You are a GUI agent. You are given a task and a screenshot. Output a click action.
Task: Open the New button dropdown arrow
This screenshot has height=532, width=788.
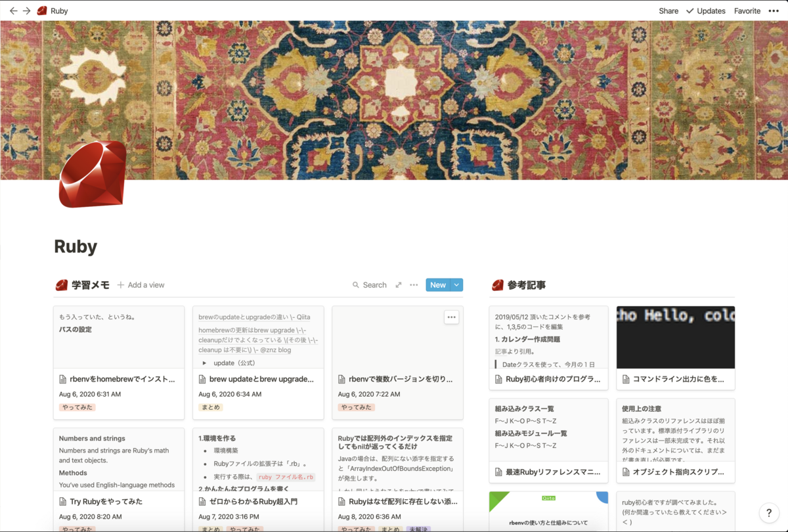point(457,285)
